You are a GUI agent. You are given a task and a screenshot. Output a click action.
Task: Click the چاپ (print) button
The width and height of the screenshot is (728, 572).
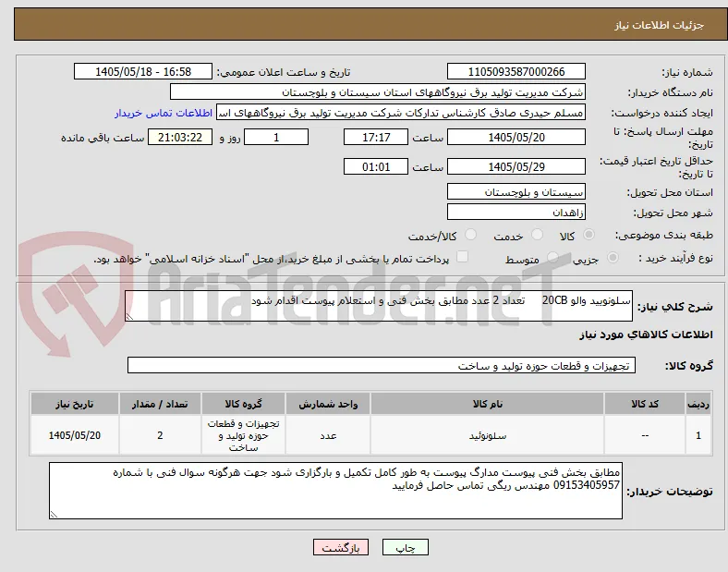coord(405,547)
